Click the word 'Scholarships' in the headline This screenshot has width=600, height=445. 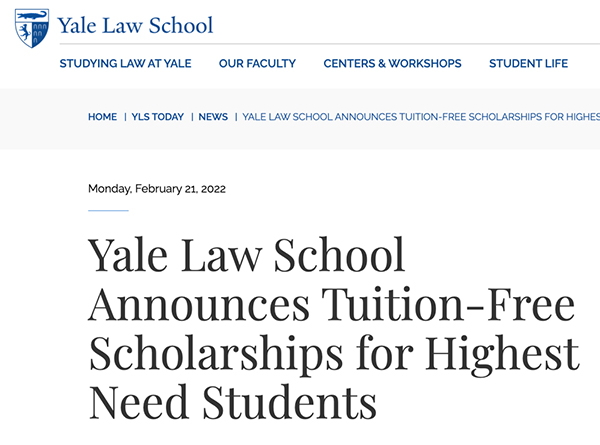coord(216,354)
